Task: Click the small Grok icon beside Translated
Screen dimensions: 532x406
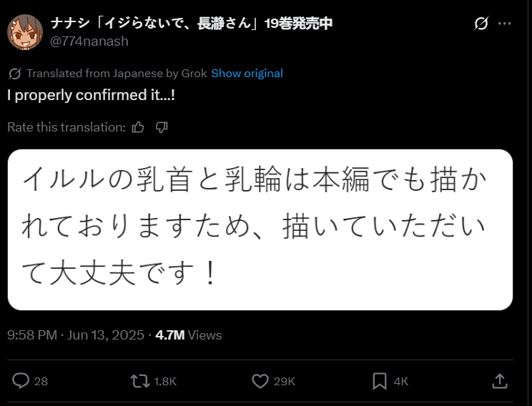Action: pyautogui.click(x=14, y=73)
